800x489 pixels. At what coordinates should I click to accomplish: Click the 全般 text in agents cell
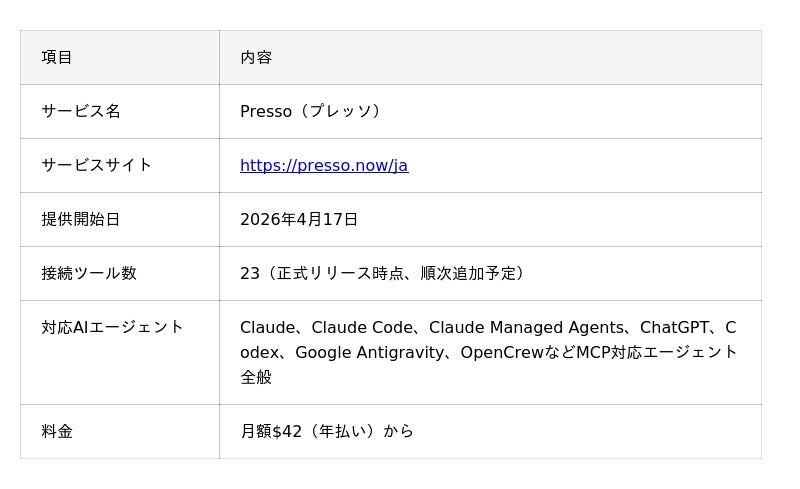tap(256, 378)
